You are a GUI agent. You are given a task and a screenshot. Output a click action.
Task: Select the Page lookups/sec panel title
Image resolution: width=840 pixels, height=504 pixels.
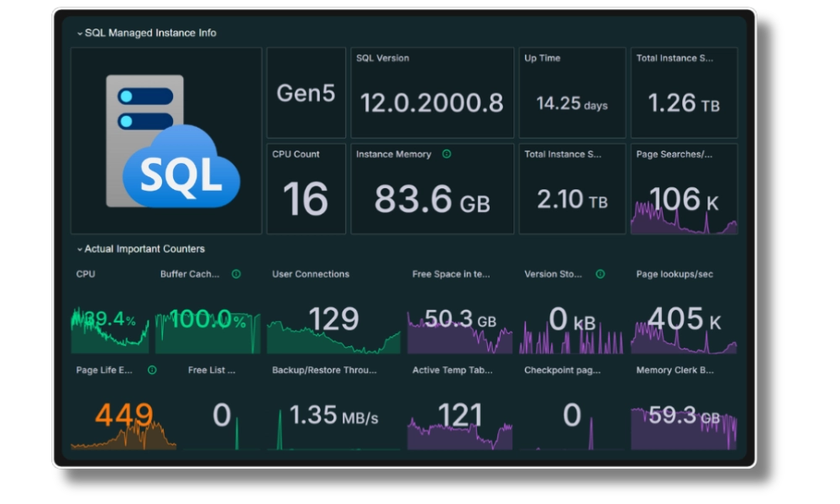(674, 274)
